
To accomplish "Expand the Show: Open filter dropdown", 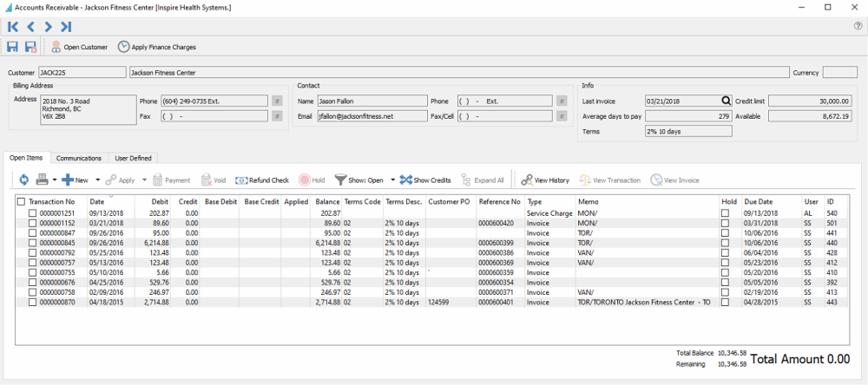I will [x=392, y=180].
